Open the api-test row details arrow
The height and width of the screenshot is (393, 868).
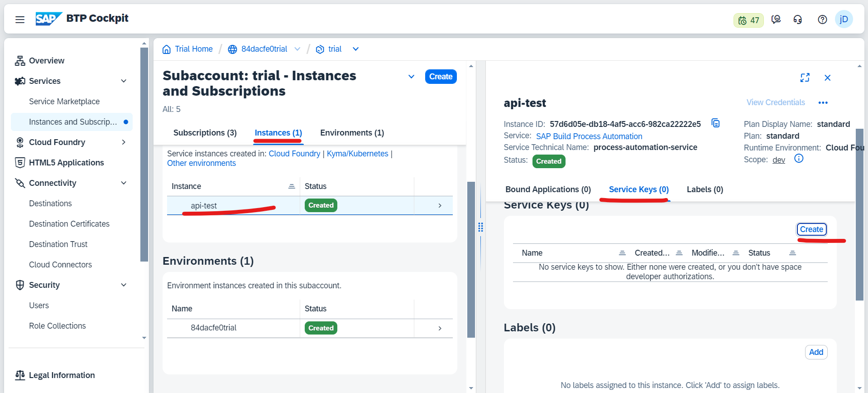pyautogui.click(x=440, y=206)
